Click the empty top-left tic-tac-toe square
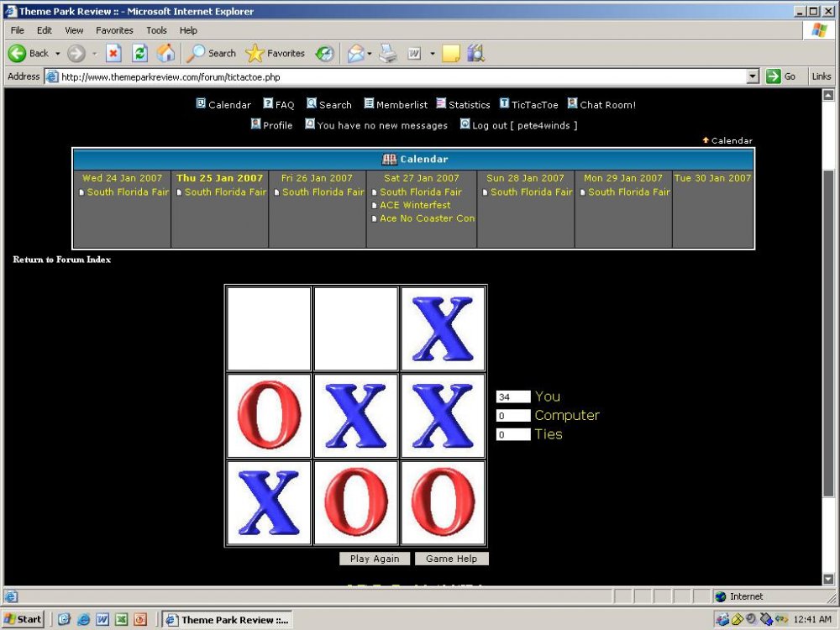 [269, 328]
